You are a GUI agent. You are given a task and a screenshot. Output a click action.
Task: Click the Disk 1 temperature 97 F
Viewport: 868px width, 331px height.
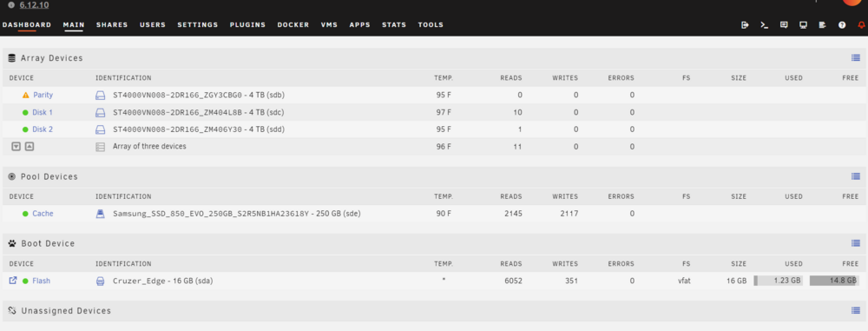pos(444,113)
